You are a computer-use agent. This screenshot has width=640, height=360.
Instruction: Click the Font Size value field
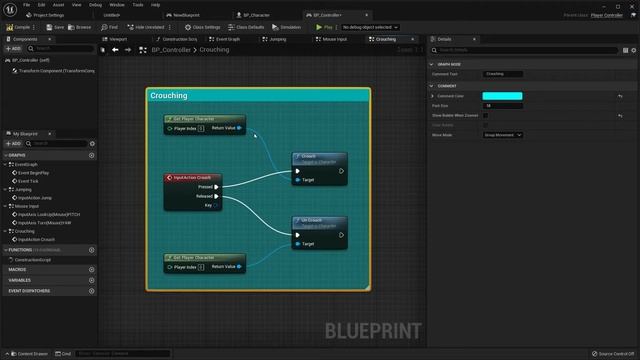(502, 106)
